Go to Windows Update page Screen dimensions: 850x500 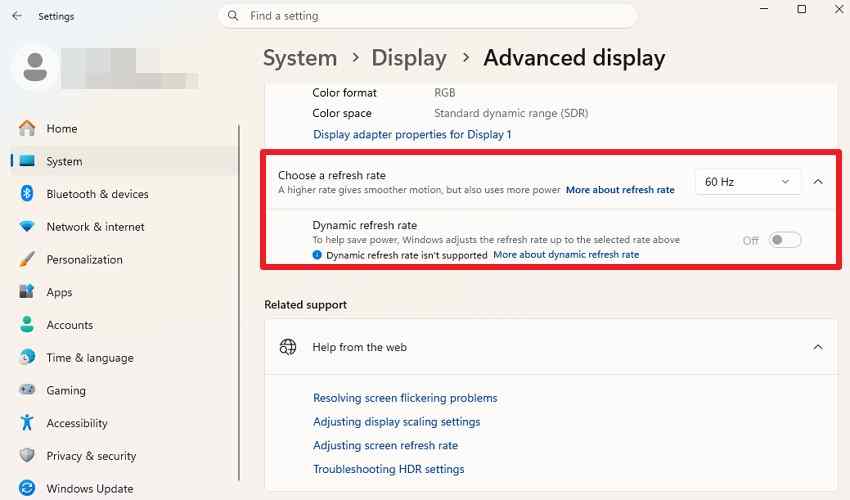124,488
